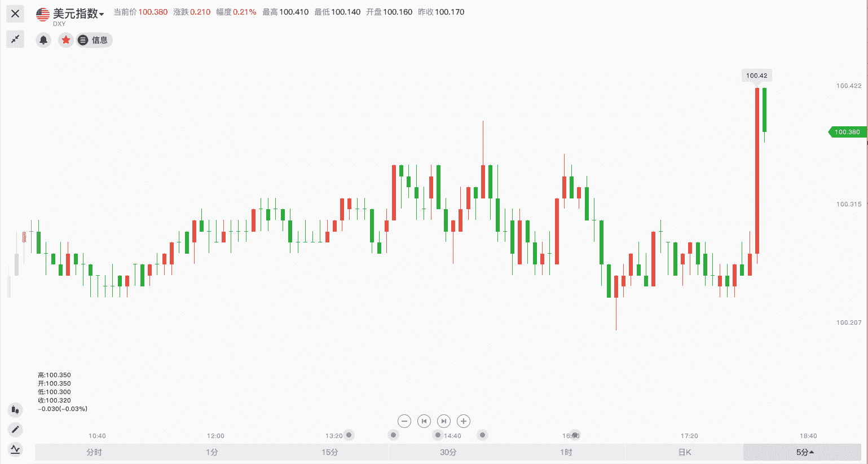The height and width of the screenshot is (464, 868).
Task: Click the 收:100.320 readout
Action: 54,400
